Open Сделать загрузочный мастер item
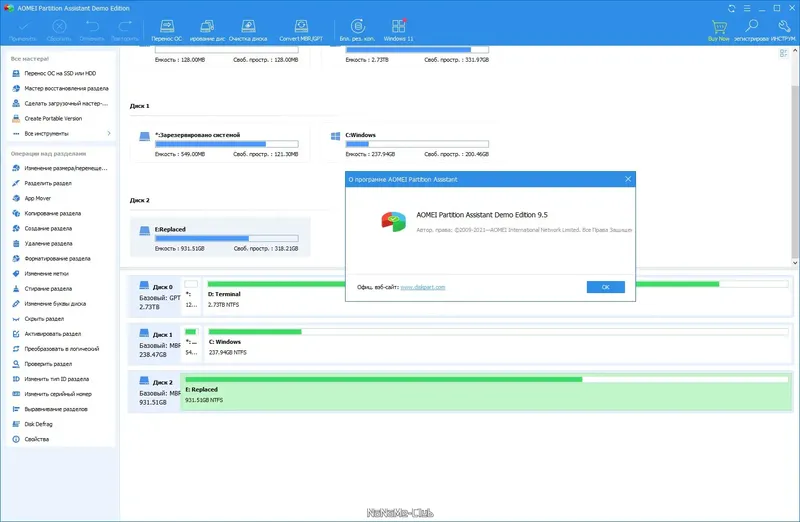 click(x=60, y=103)
